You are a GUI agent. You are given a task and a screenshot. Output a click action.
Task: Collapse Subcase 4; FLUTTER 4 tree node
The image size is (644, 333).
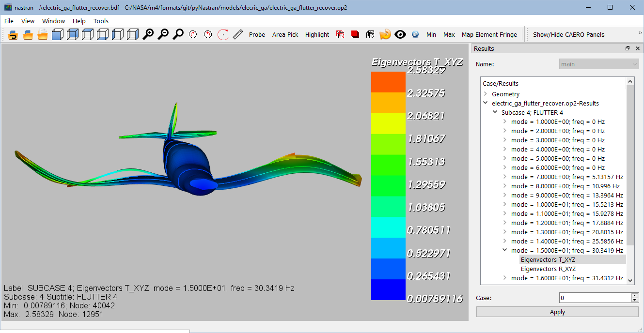pos(495,112)
